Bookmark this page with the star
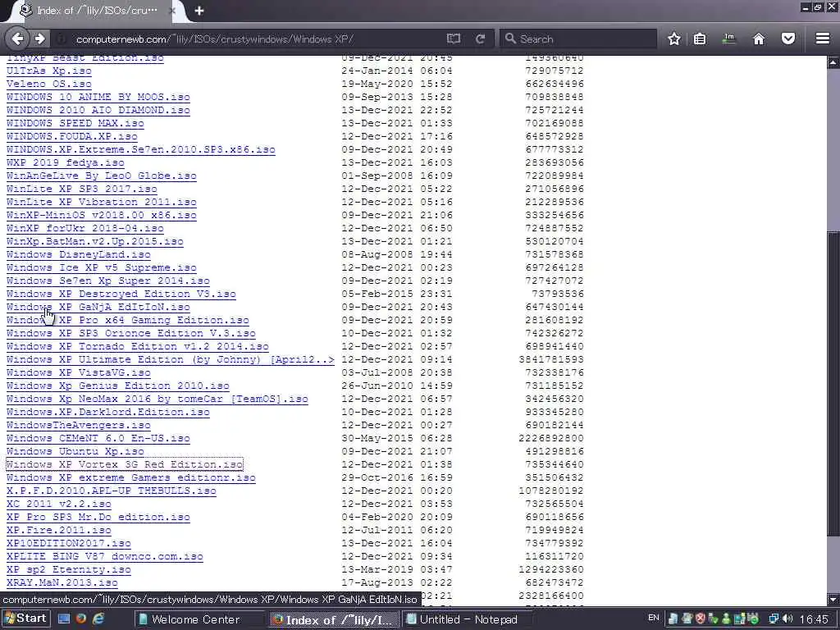The width and height of the screenshot is (840, 630). coord(674,39)
